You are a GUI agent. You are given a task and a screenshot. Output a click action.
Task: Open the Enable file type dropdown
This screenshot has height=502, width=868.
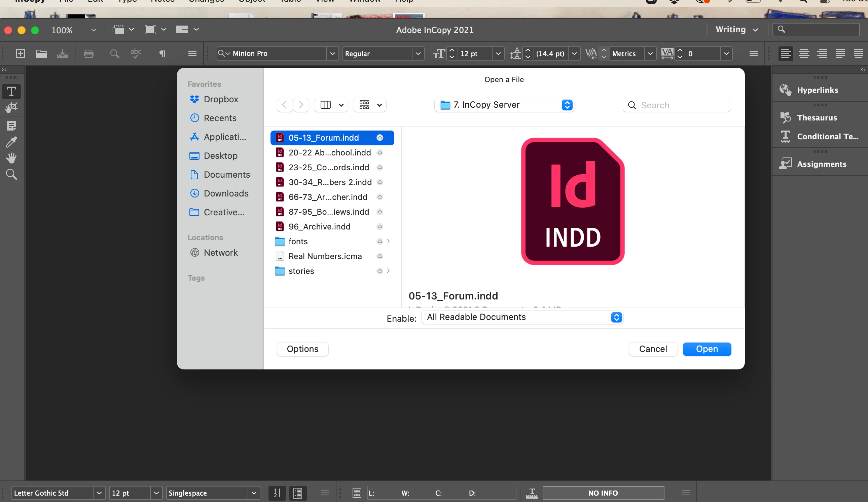[x=522, y=317]
